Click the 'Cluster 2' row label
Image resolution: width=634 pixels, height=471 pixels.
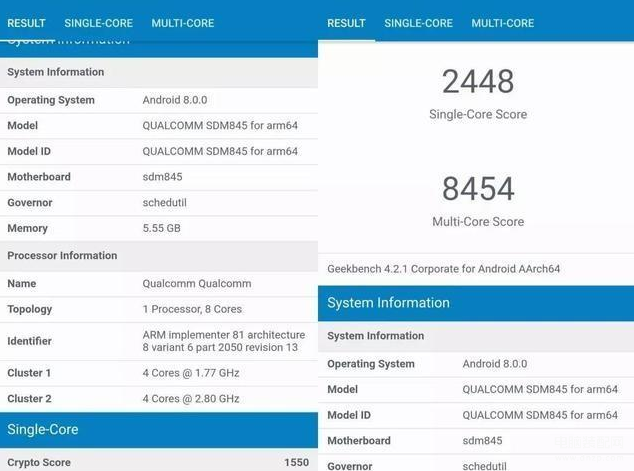[29, 399]
